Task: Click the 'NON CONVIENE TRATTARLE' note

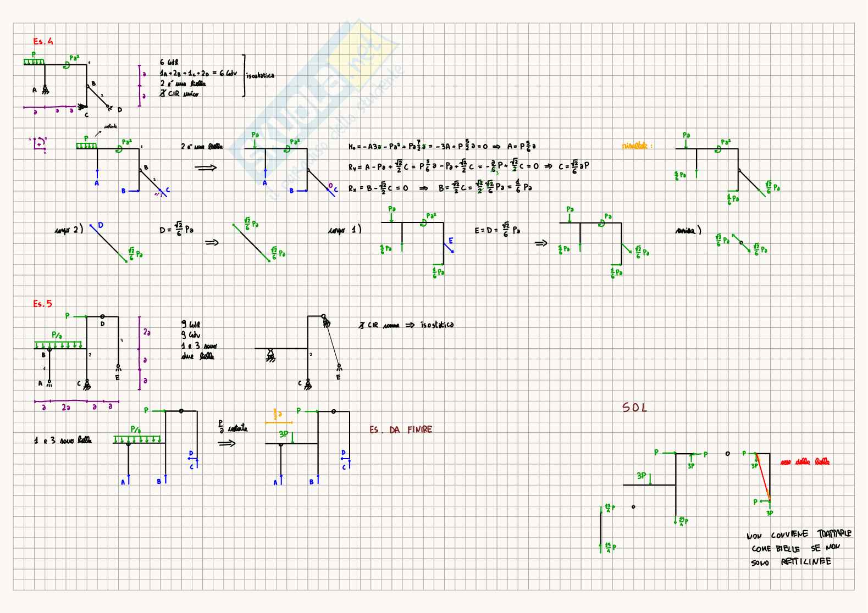Action: pos(798,534)
